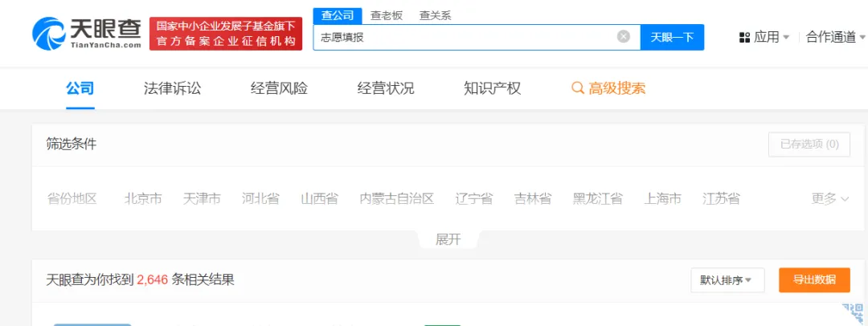Filter by 北京市 region
Screen dimensions: 868x326
143,198
